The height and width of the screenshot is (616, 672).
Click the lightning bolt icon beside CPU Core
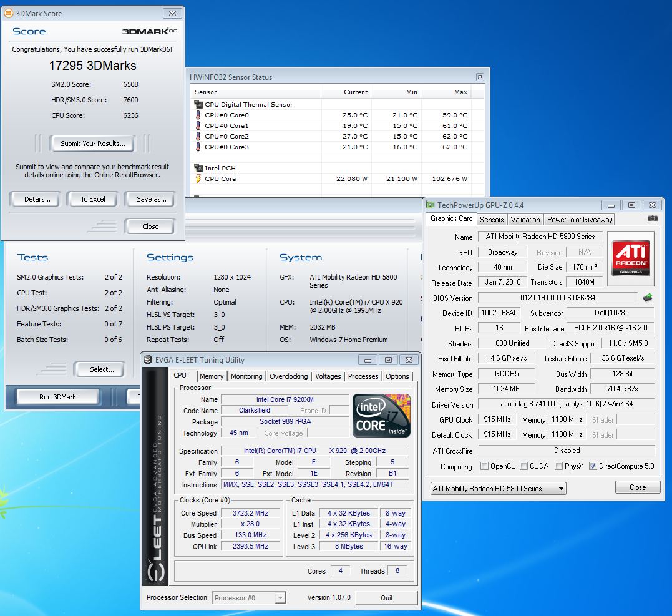(x=198, y=178)
